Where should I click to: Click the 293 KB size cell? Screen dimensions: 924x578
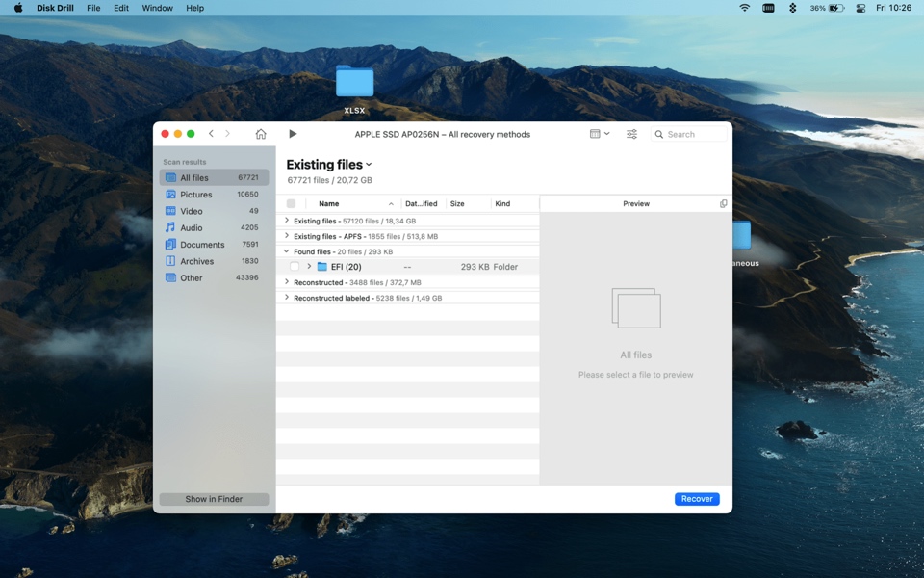(475, 267)
